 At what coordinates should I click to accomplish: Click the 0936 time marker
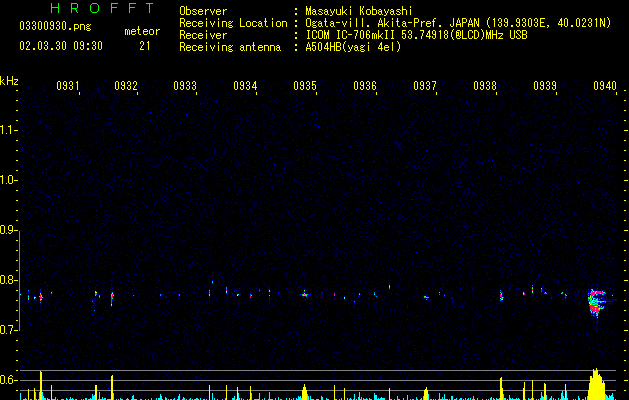(x=365, y=86)
